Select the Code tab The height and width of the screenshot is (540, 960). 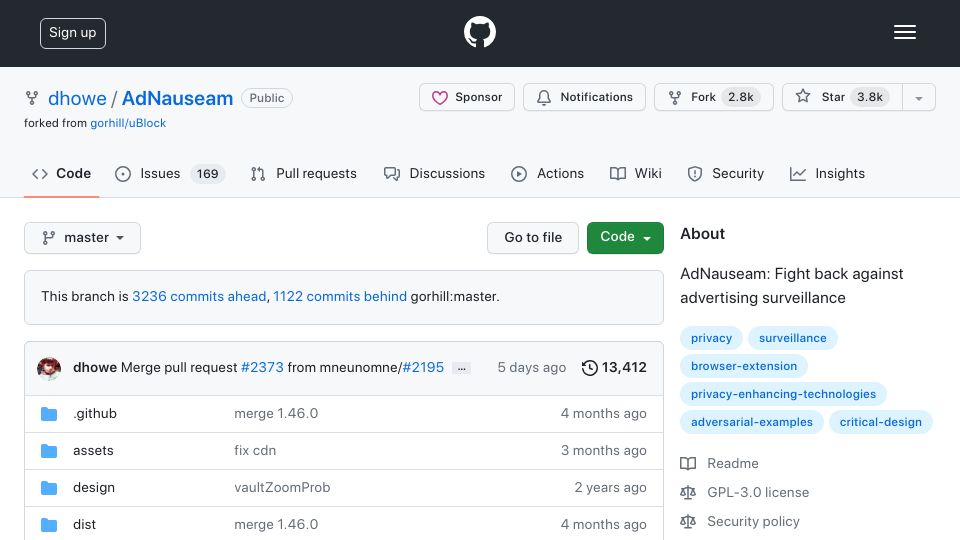click(61, 174)
